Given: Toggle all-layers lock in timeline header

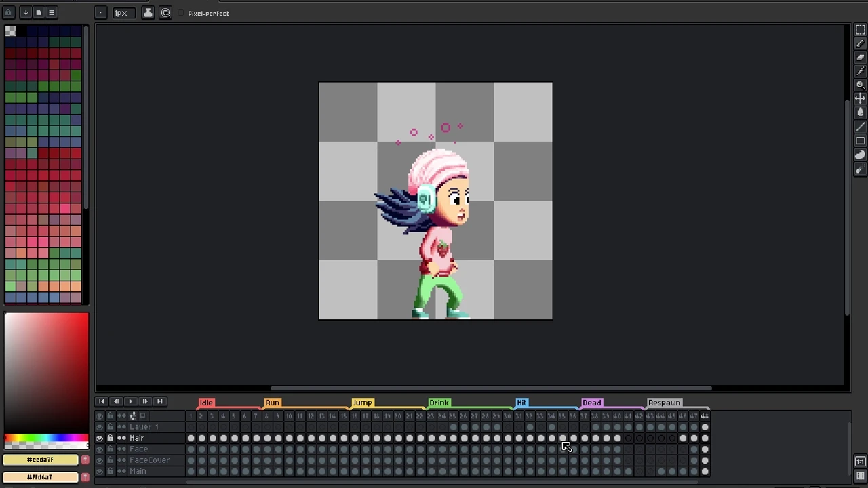Looking at the screenshot, I should pos(111,416).
